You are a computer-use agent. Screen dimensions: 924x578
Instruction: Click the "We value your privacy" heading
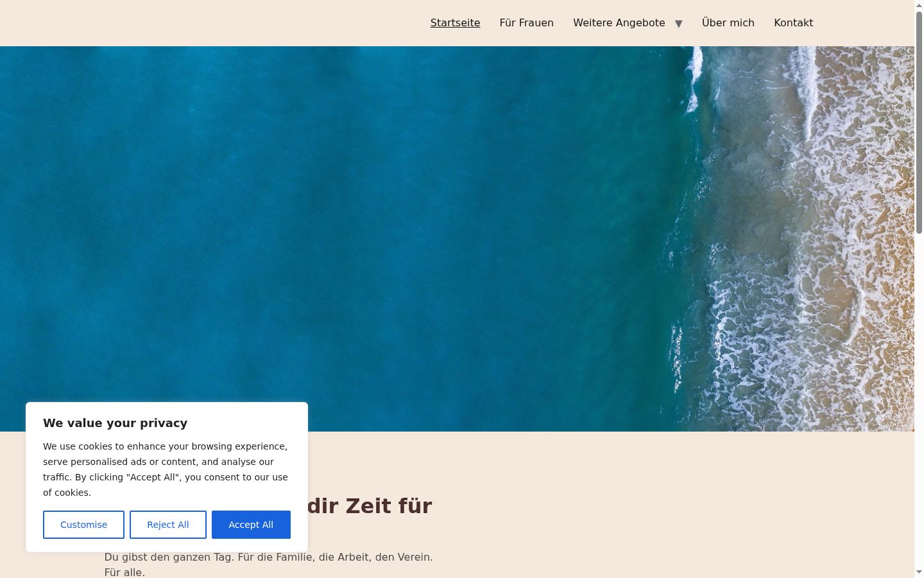pos(116,423)
